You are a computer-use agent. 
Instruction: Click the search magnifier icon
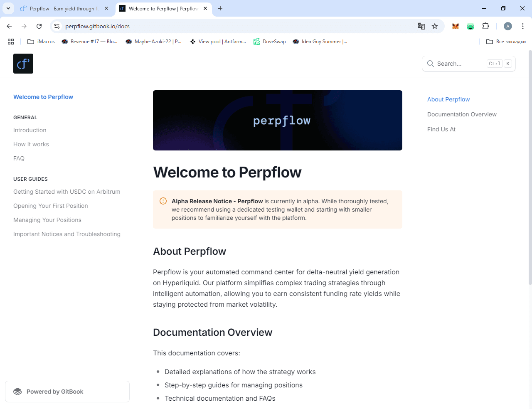[x=431, y=64]
